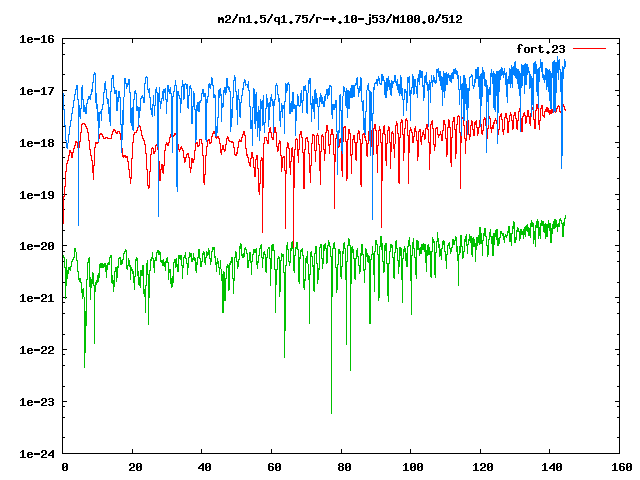Click the 0 x-axis tick label
Screen dimensions: 640x480
(65, 467)
